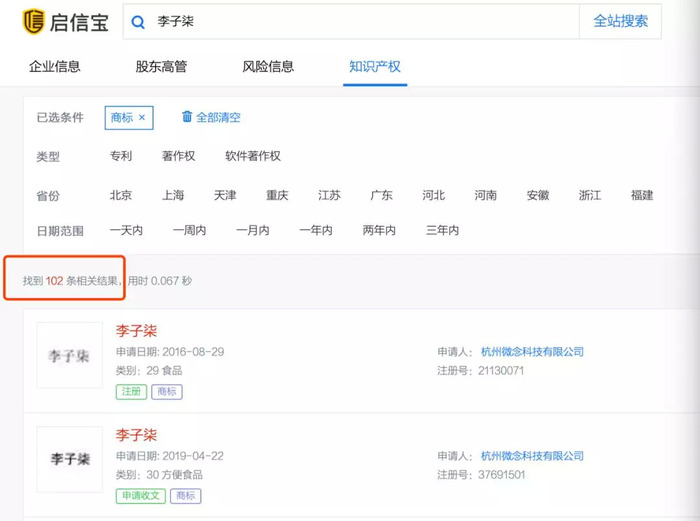Choose province 天津
This screenshot has height=521, width=700.
point(225,195)
